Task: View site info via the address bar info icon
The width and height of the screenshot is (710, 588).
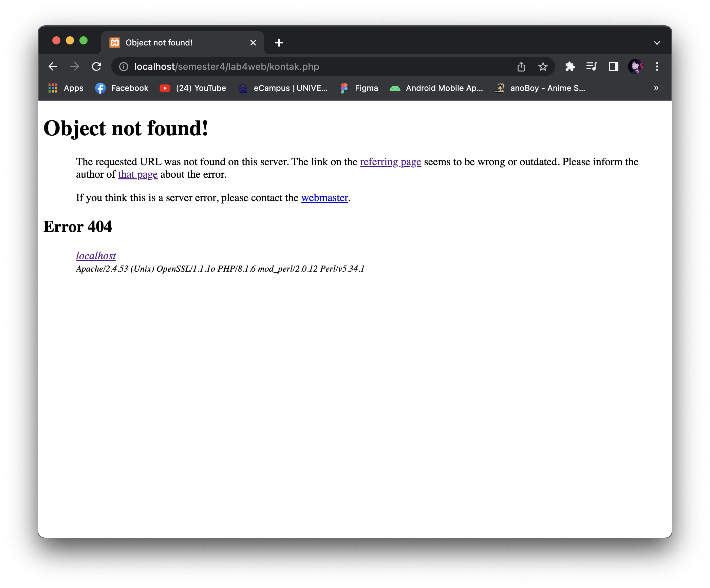Action: point(123,66)
